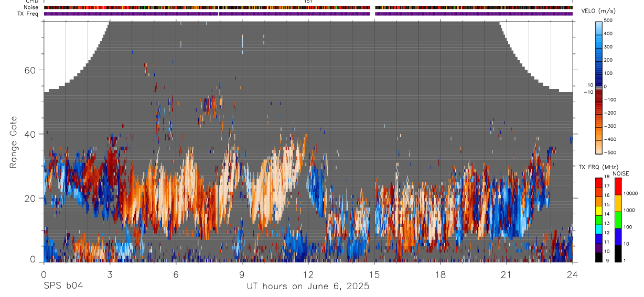Click the 'TX Freq' row label at top left
The height and width of the screenshot is (297, 644).
pyautogui.click(x=29, y=14)
